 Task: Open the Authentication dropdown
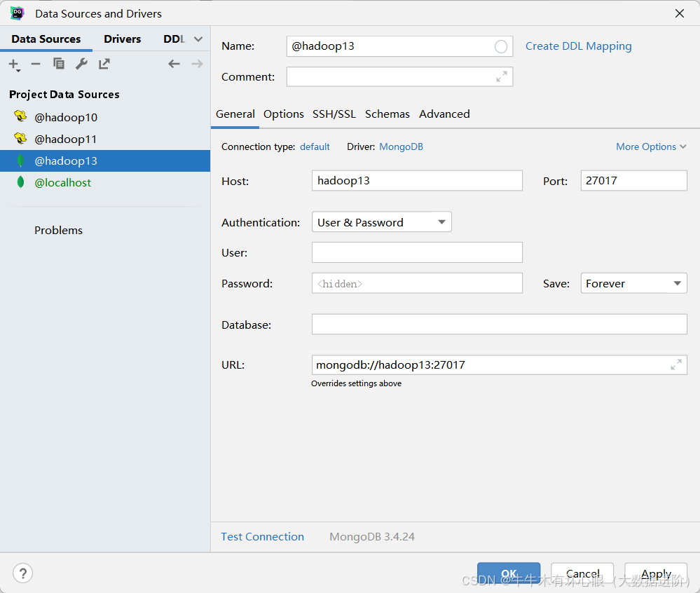click(381, 222)
